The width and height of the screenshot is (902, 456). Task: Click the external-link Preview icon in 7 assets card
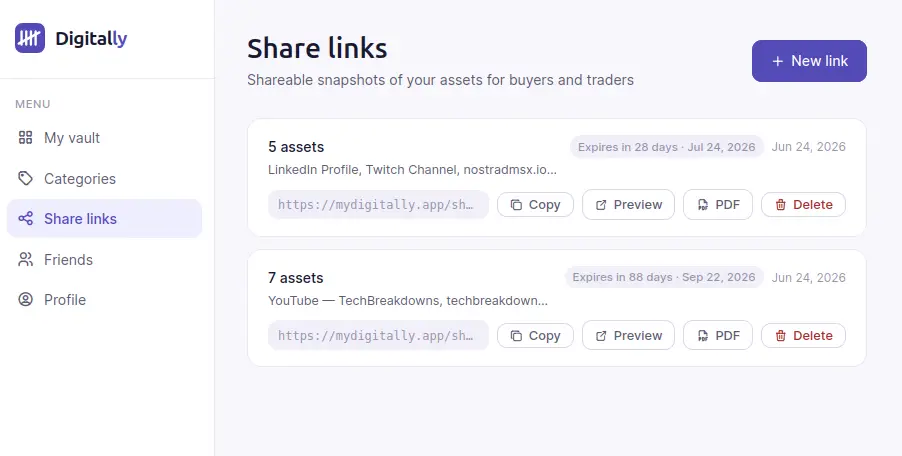[x=601, y=336]
